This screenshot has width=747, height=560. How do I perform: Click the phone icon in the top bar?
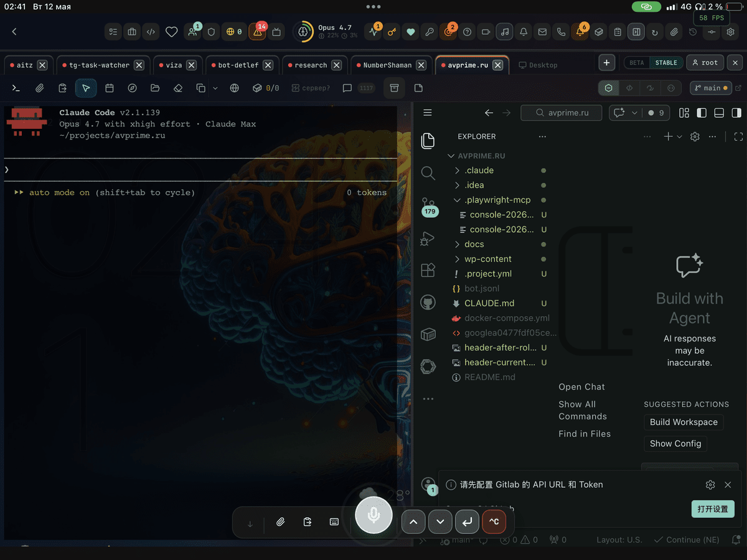pyautogui.click(x=561, y=32)
